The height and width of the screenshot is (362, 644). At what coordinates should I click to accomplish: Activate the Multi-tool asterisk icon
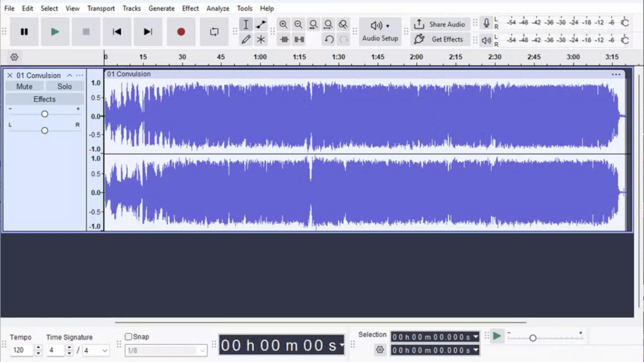(x=261, y=40)
